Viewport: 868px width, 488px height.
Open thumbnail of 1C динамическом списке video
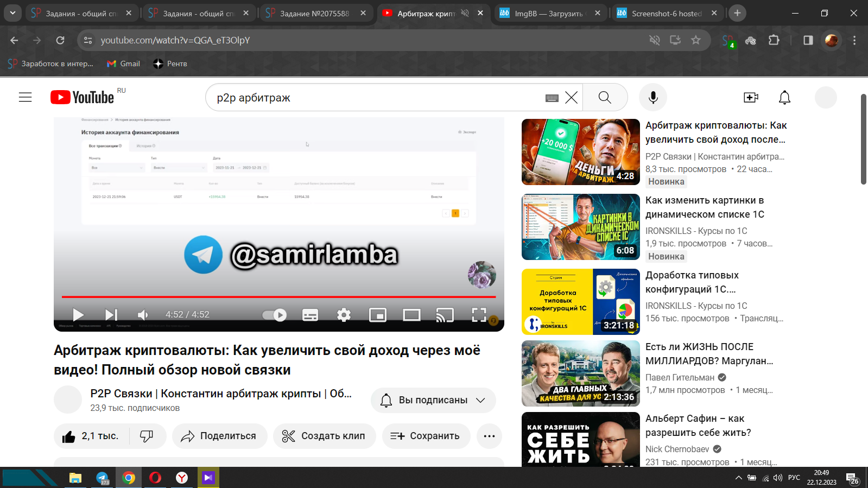[580, 227]
